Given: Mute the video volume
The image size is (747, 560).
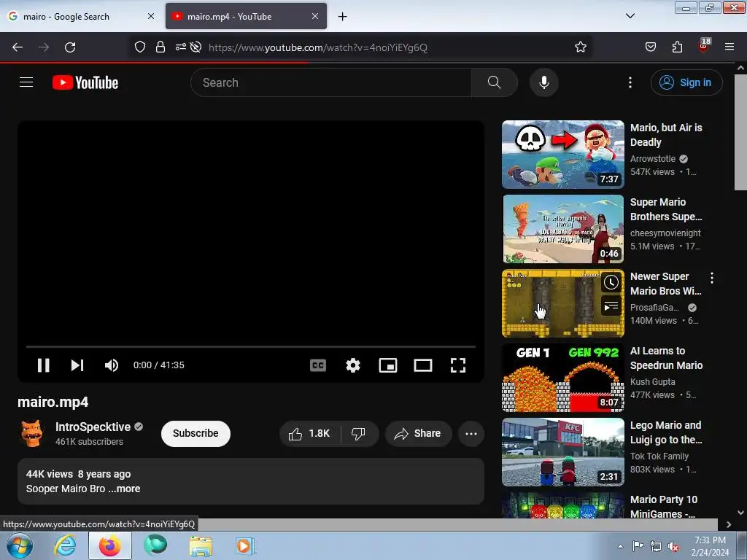Looking at the screenshot, I should coord(112,365).
